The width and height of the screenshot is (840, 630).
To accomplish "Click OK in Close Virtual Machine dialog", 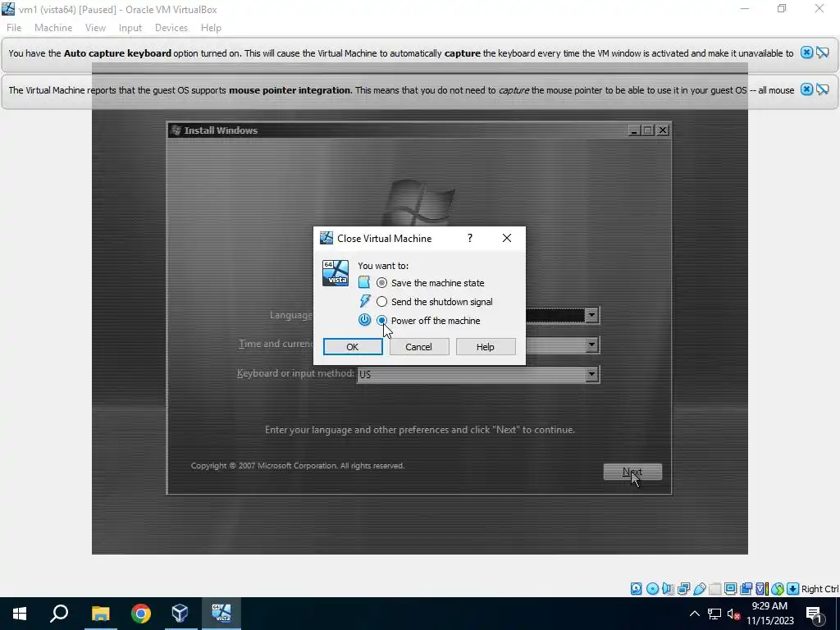I will (x=353, y=347).
